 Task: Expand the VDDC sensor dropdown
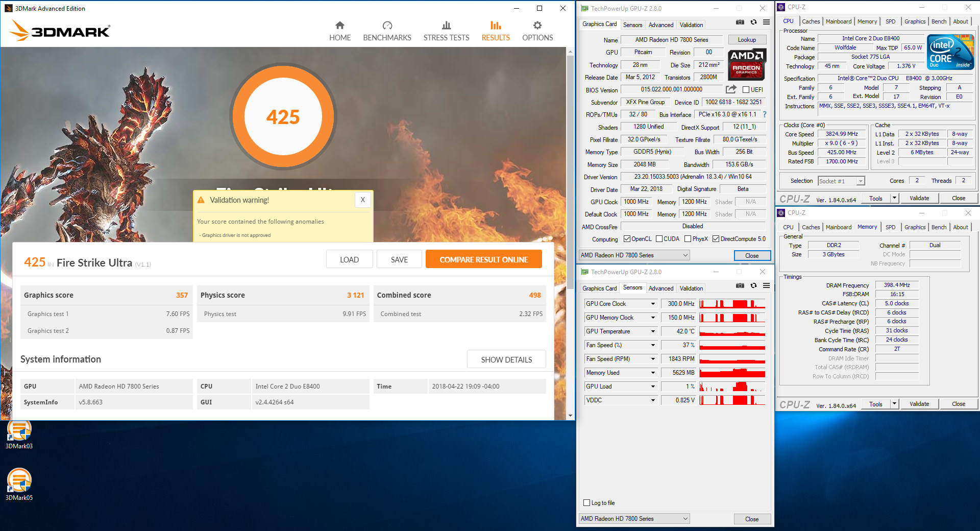[653, 400]
